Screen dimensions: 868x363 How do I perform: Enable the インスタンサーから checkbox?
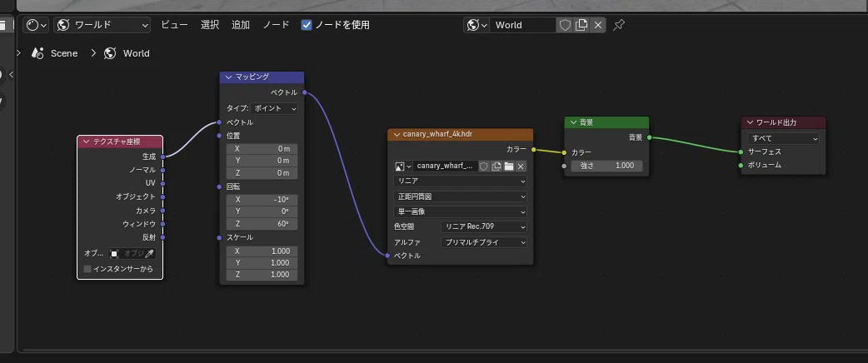click(x=87, y=269)
